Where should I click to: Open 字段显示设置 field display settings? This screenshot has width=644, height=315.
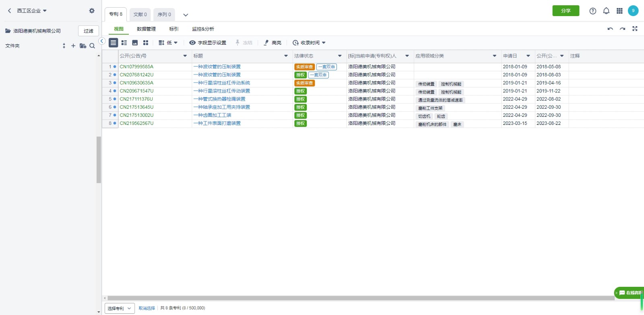point(208,43)
